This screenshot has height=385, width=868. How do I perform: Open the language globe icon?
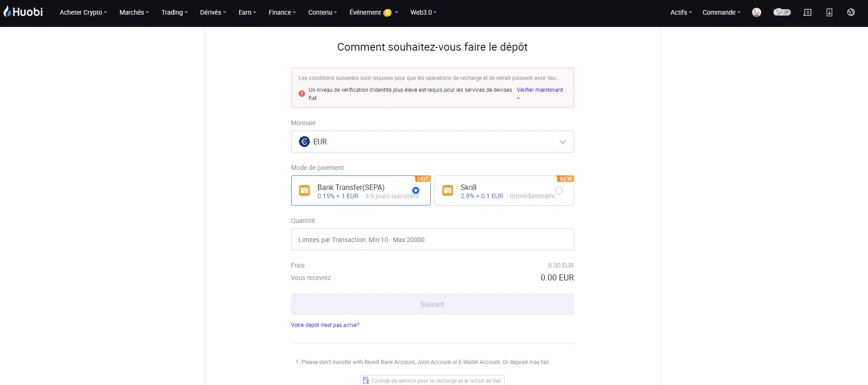[851, 12]
